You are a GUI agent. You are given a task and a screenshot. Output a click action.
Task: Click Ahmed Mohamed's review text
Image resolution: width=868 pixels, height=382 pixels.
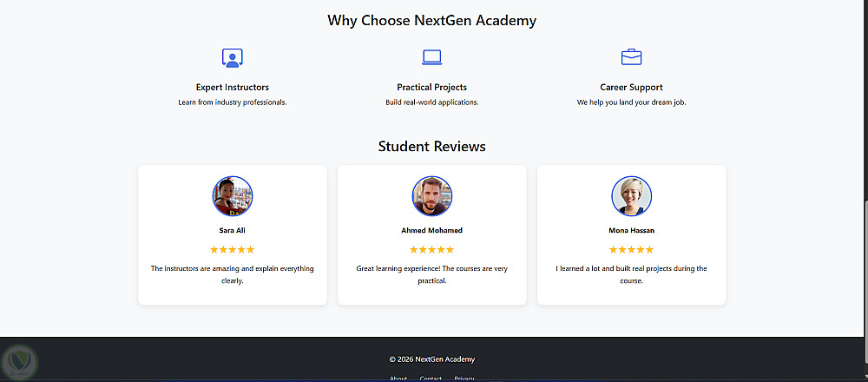point(431,274)
